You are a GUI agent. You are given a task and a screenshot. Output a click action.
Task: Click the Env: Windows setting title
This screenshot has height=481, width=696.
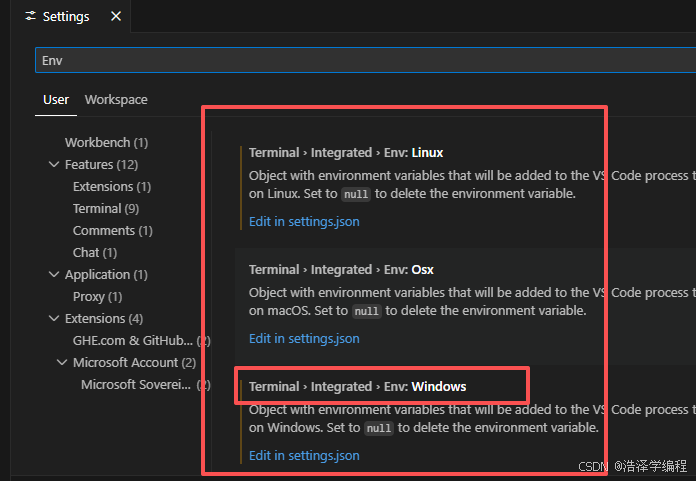coord(357,387)
